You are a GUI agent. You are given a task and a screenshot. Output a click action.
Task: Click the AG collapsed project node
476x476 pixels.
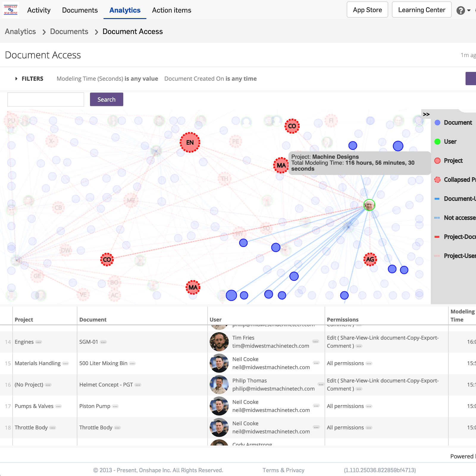370,259
